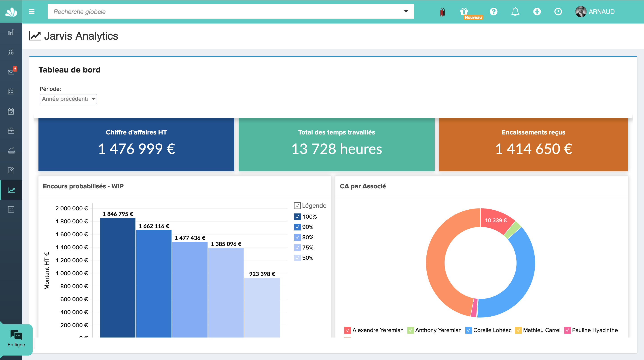Open the notifications bell
644x360 pixels.
(515, 11)
